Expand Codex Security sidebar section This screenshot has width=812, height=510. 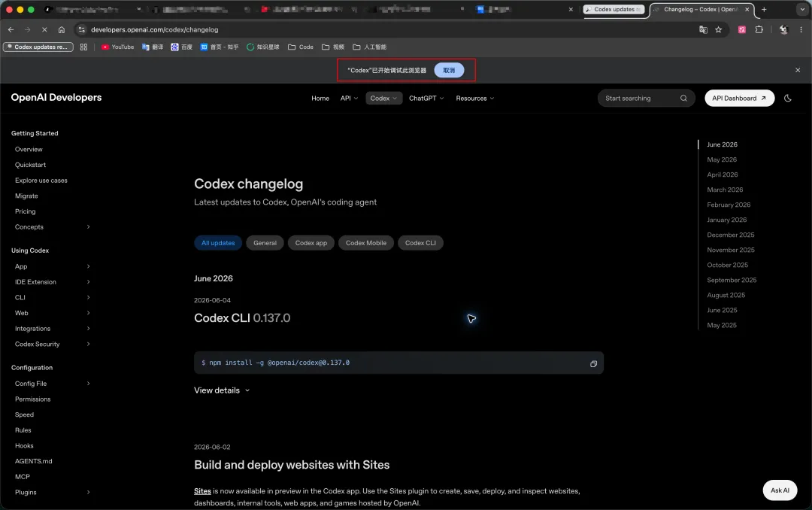(x=88, y=345)
